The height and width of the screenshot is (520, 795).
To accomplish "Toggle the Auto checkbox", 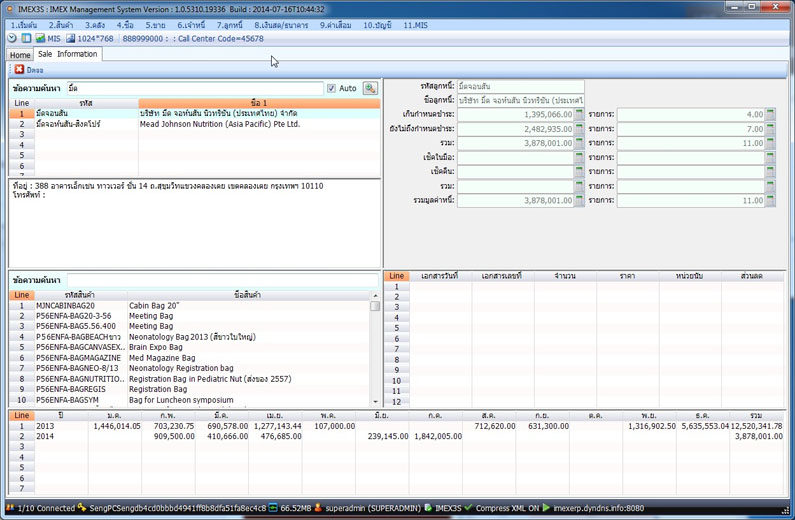I will (332, 89).
